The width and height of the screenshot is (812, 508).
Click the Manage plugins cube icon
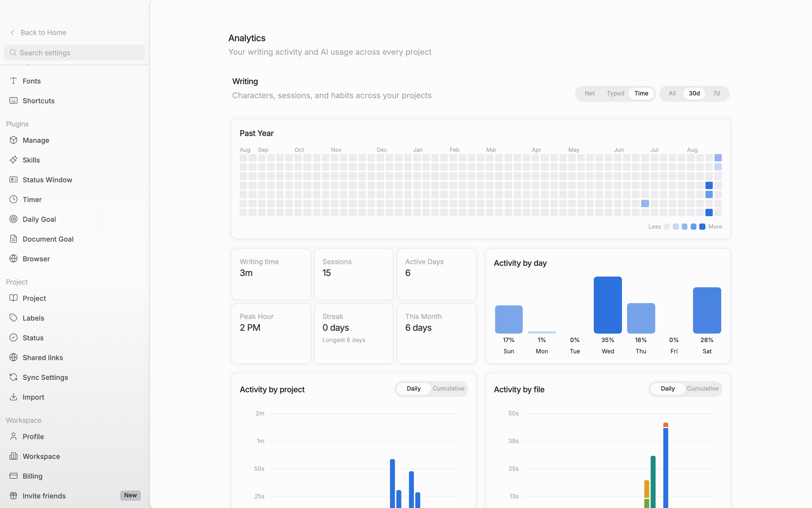(14, 140)
